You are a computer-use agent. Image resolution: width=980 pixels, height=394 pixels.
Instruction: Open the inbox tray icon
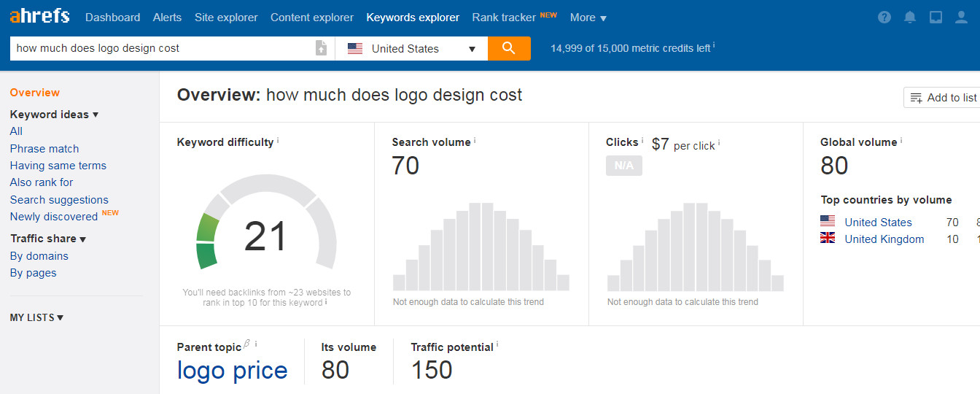[x=936, y=17]
